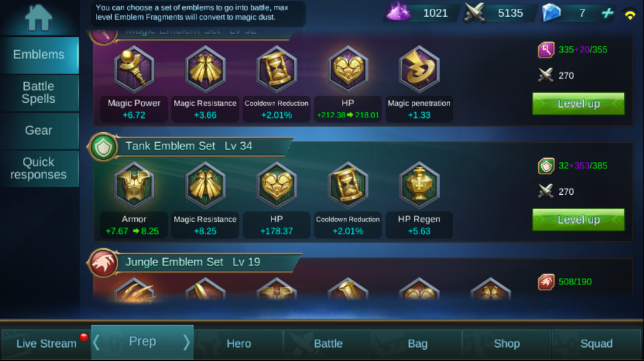Tap the Jungle Emblem Set claw badge

coord(103,263)
